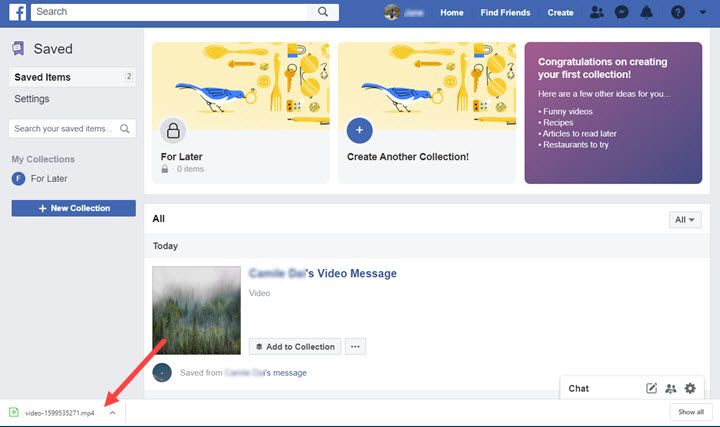Image resolution: width=720 pixels, height=427 pixels.
Task: Click the search magnifier button in top bar
Action: click(x=323, y=12)
